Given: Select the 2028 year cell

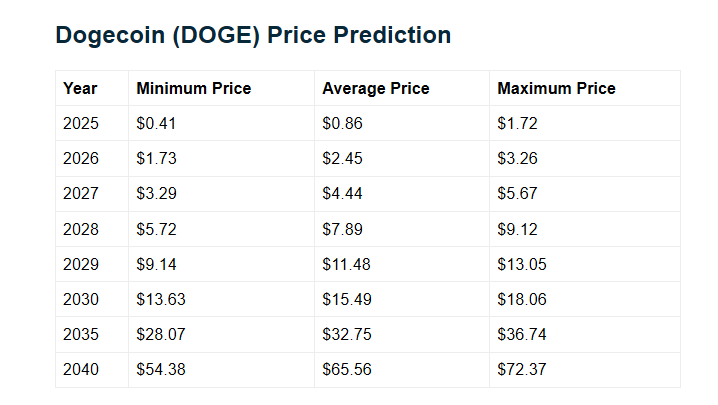Looking at the screenshot, I should coord(81,229).
